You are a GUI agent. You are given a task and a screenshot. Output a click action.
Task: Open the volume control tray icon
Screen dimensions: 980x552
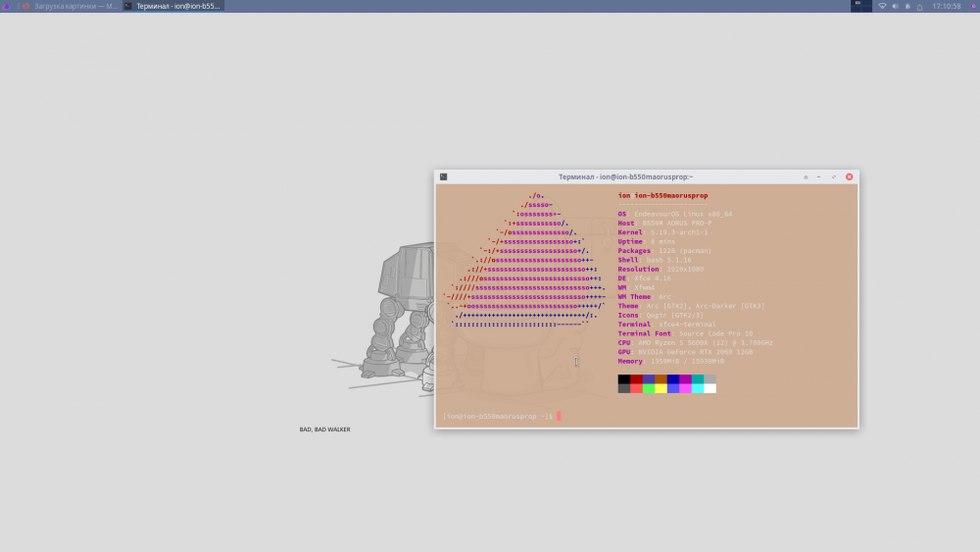[895, 6]
